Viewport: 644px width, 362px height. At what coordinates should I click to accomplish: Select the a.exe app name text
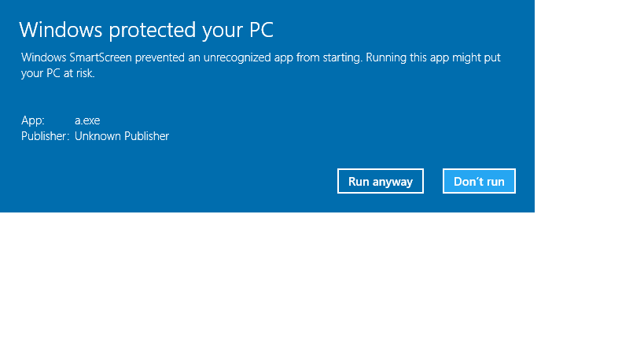[x=87, y=120]
